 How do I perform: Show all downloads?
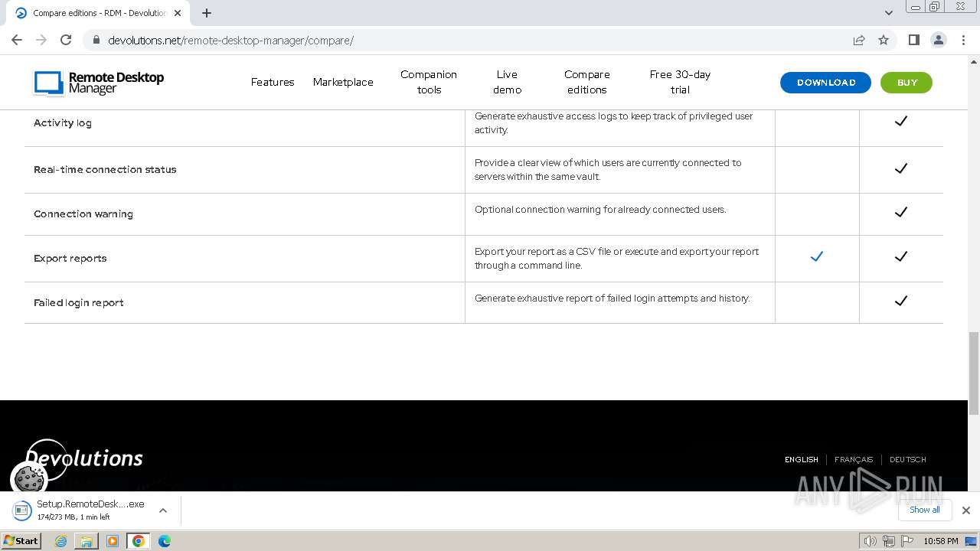[924, 510]
